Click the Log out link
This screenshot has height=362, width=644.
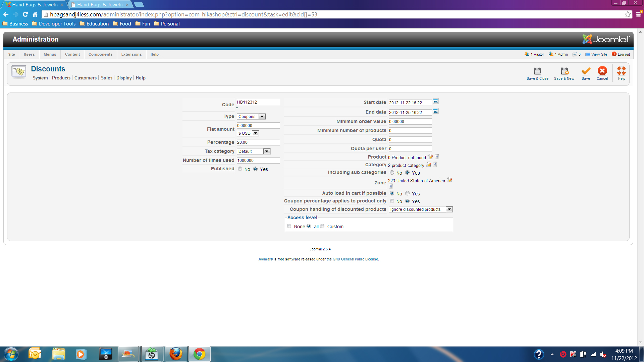tap(623, 54)
